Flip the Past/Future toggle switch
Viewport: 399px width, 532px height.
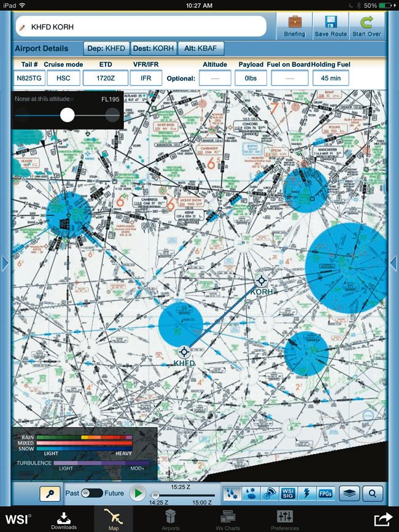click(91, 493)
